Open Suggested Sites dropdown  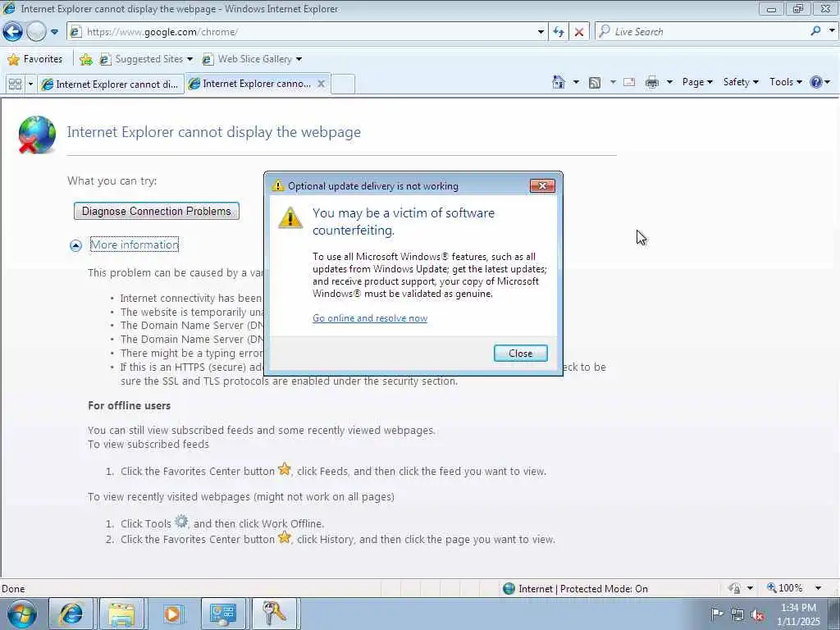coord(146,59)
